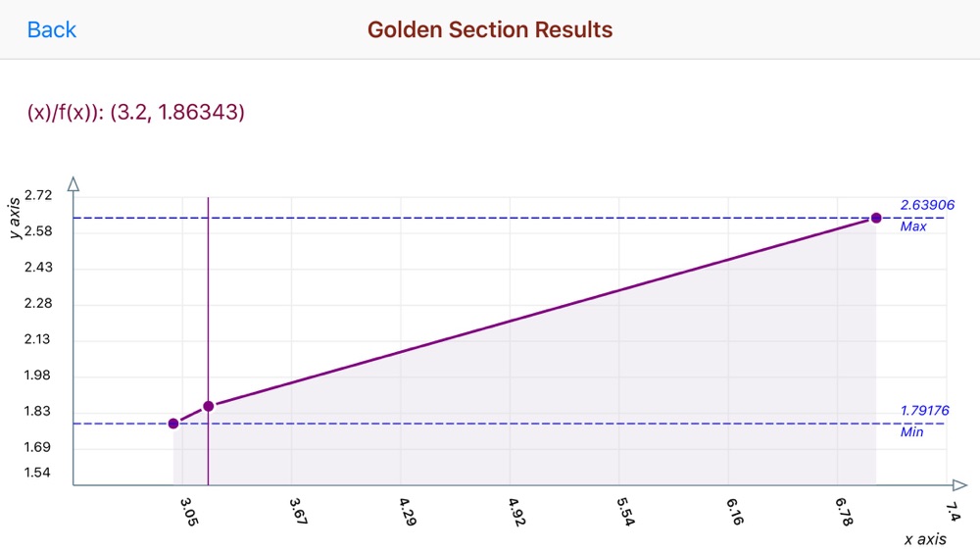
Task: Select the minimum data point on the curve
Action: click(x=173, y=424)
